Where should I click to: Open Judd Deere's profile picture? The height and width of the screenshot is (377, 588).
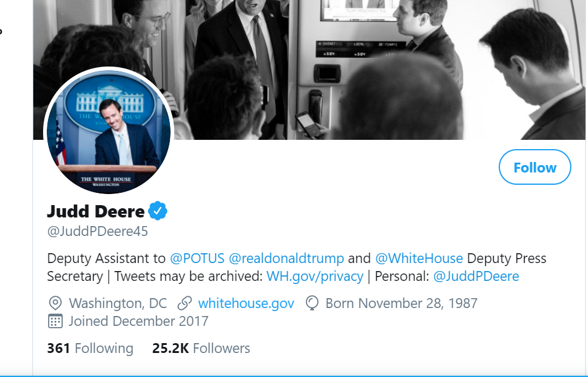click(x=108, y=132)
